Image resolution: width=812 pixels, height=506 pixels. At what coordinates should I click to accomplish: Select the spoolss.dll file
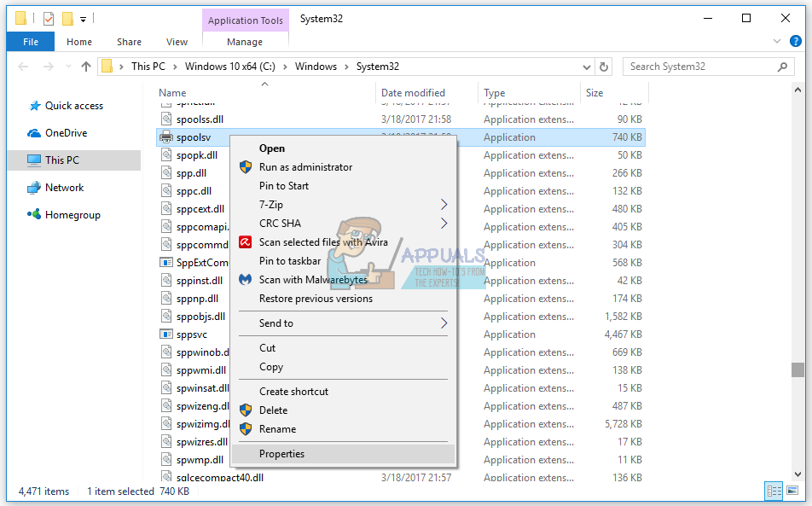200,119
